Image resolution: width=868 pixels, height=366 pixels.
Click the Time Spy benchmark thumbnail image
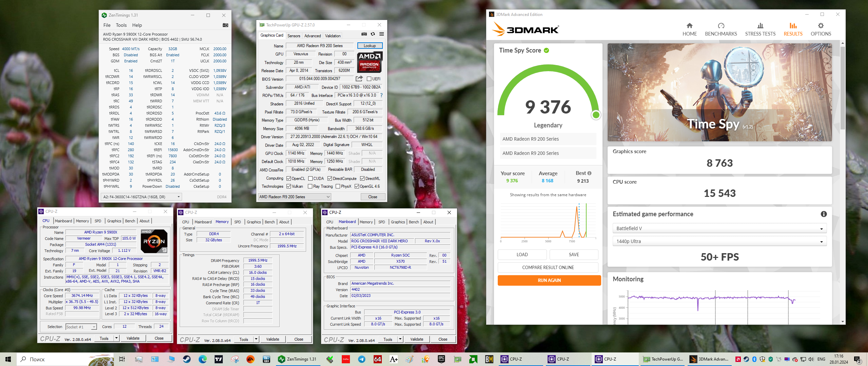719,92
